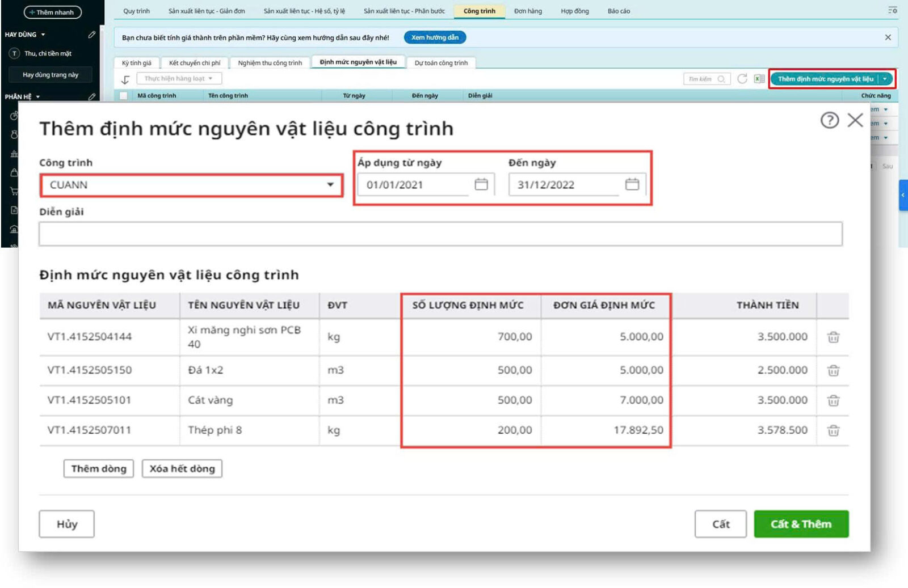
Task: Switch to the Đơn hàng tab
Action: click(x=528, y=11)
